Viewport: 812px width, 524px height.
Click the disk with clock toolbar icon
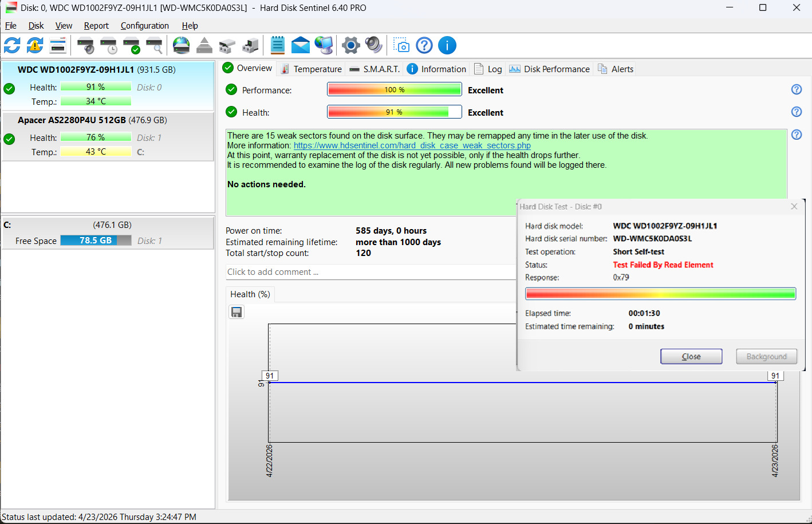(x=108, y=45)
